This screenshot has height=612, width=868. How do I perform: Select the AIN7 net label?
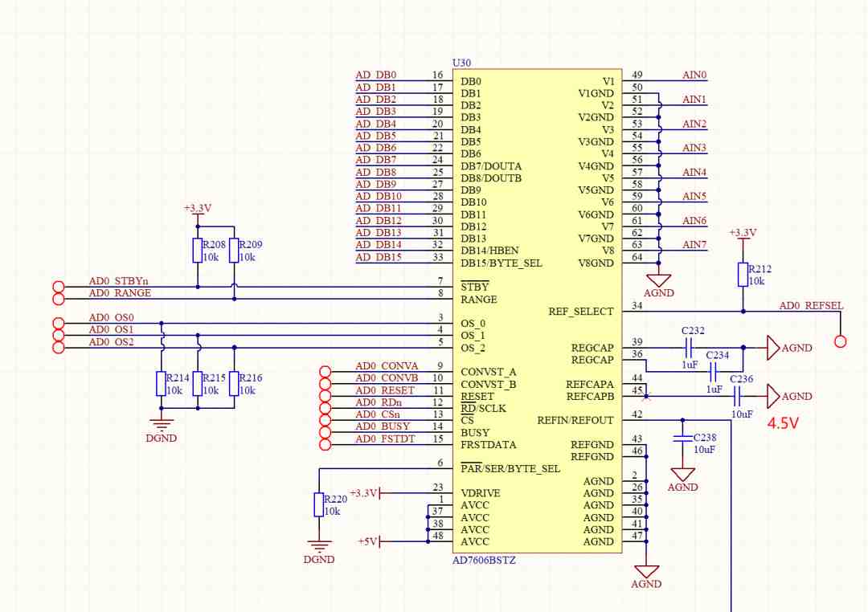(694, 245)
